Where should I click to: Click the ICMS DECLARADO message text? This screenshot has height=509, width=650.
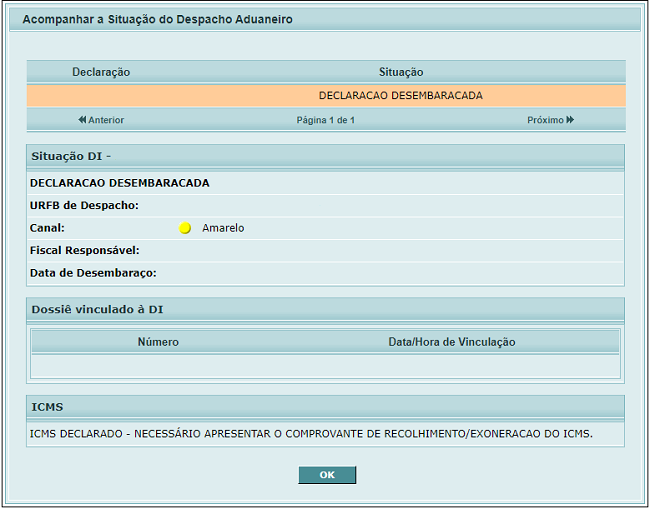(x=311, y=434)
